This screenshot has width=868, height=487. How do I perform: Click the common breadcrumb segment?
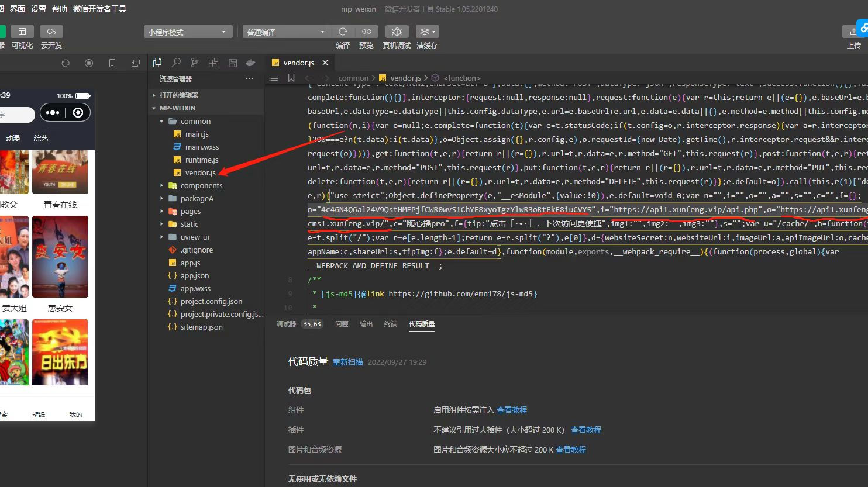pyautogui.click(x=353, y=78)
